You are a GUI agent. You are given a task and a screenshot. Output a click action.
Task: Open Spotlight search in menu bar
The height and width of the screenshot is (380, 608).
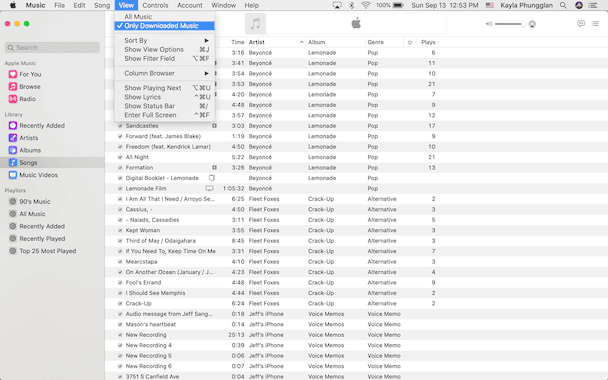pos(563,5)
